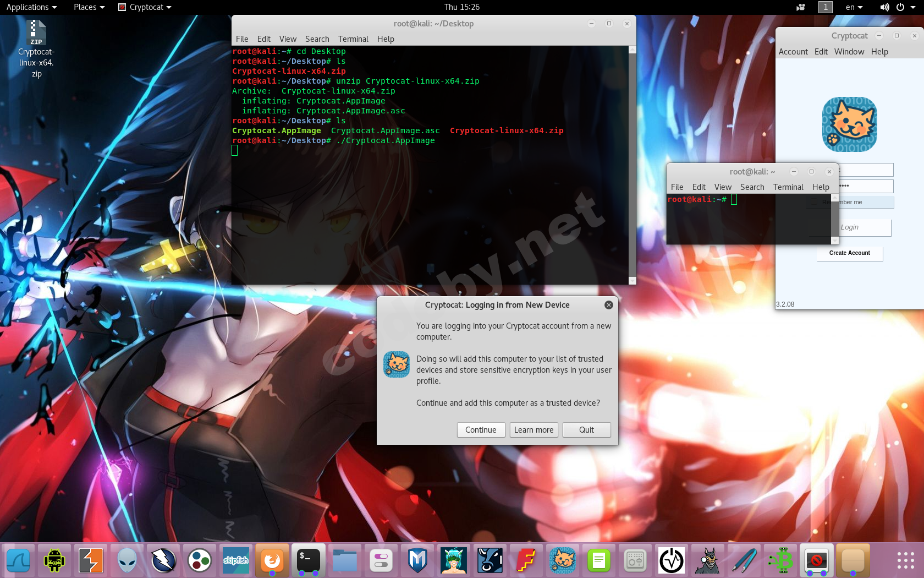Open Cryptocat-linux-x64.zip desktop file
This screenshot has width=924, height=578.
[36, 48]
